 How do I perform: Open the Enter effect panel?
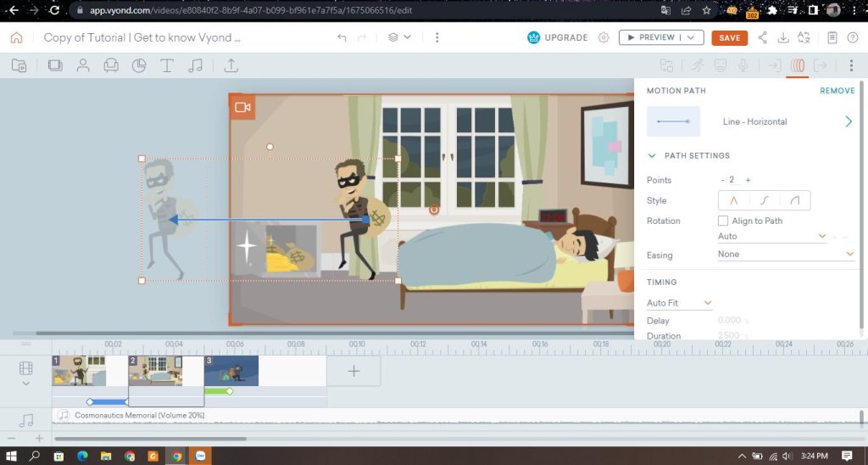click(x=774, y=65)
